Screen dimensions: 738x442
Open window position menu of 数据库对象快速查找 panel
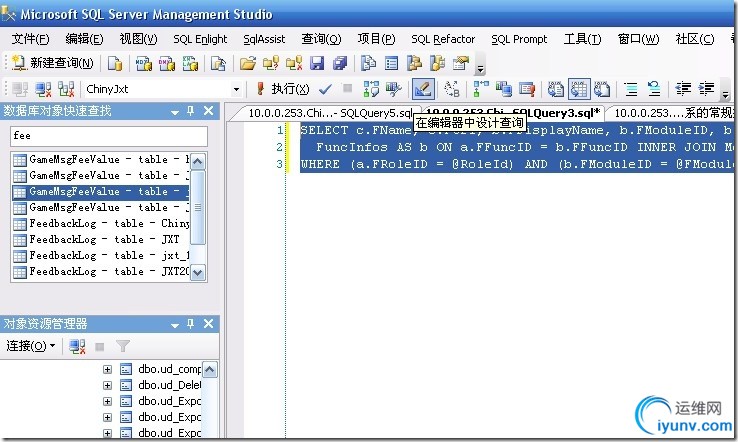pyautogui.click(x=175, y=112)
